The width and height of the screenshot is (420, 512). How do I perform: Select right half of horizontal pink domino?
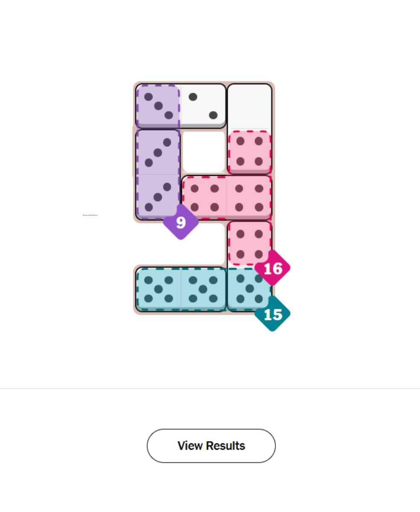click(x=249, y=197)
